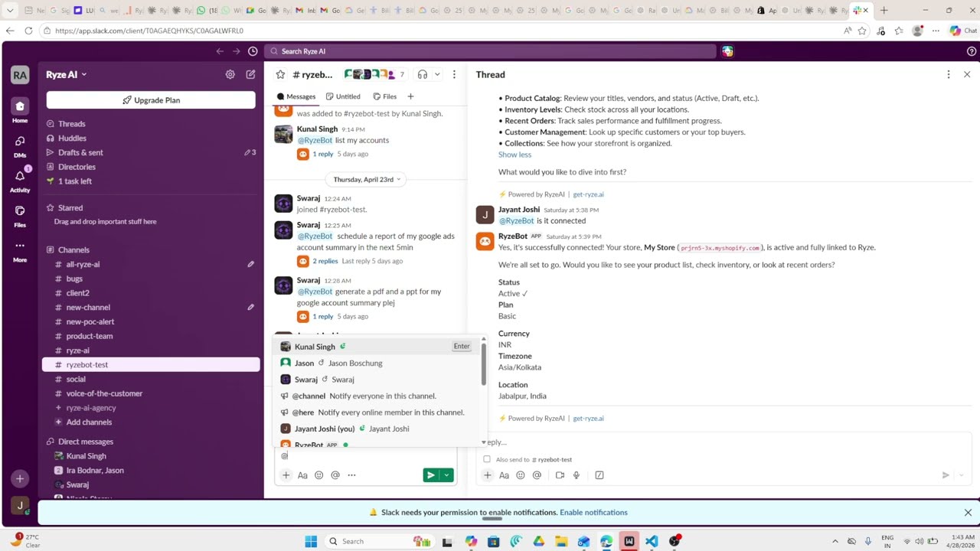
Task: Focus the Search Ryze AI field
Action: (x=490, y=51)
